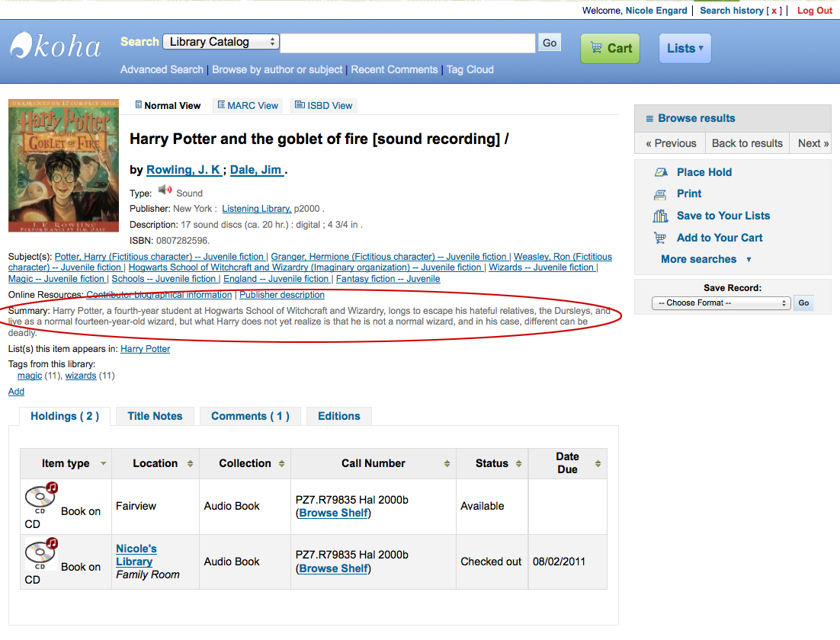
Task: Click Browse Shelf in Checked out row
Action: [333, 569]
